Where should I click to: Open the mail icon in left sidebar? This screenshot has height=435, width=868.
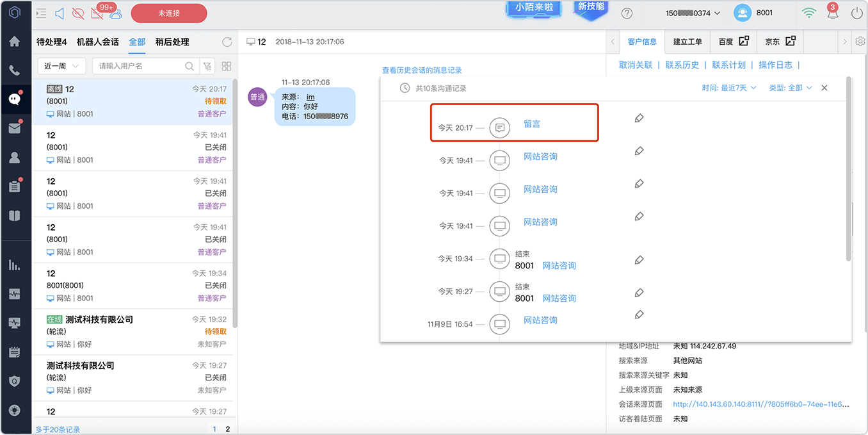(14, 128)
